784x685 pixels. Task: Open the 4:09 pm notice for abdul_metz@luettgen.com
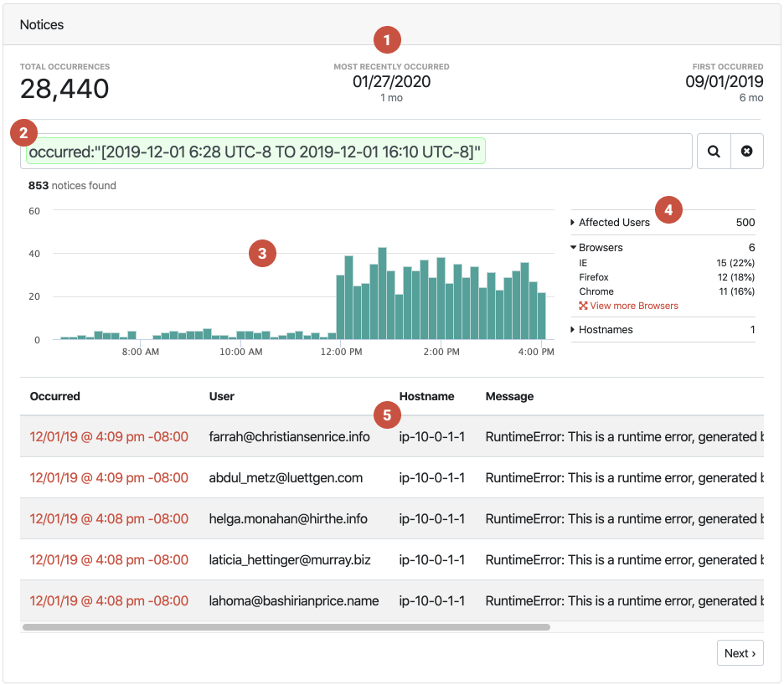(x=109, y=478)
